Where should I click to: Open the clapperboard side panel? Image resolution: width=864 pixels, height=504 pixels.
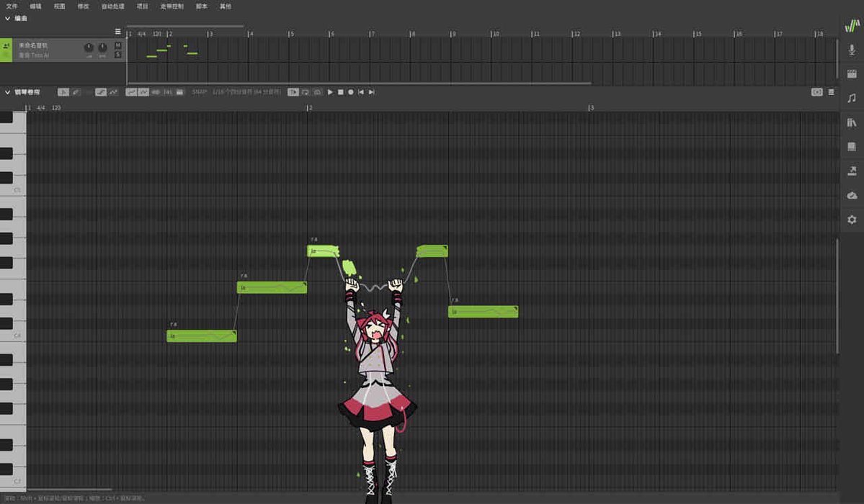click(852, 74)
